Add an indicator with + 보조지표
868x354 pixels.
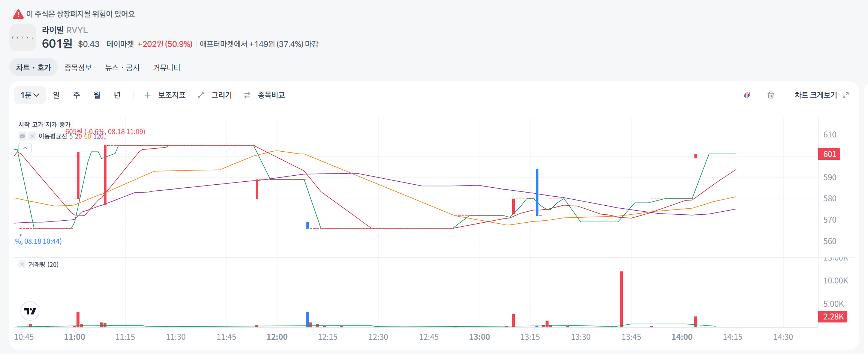pyautogui.click(x=165, y=95)
